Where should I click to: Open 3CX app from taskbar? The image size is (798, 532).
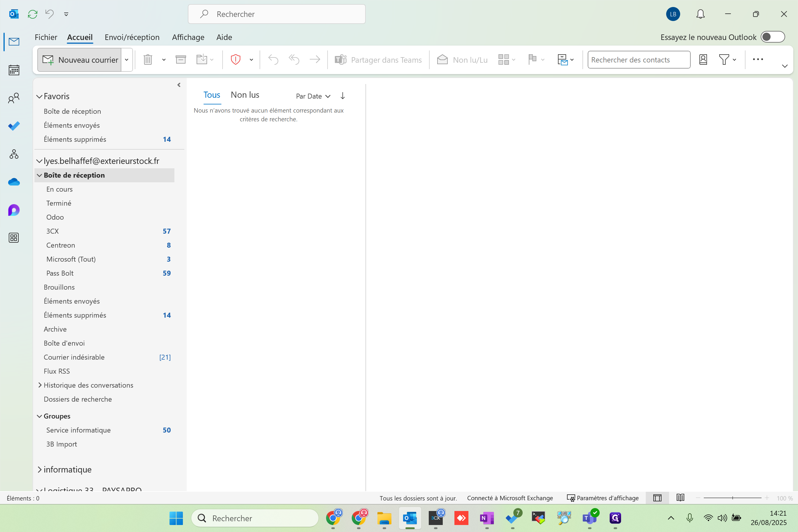pyautogui.click(x=436, y=518)
